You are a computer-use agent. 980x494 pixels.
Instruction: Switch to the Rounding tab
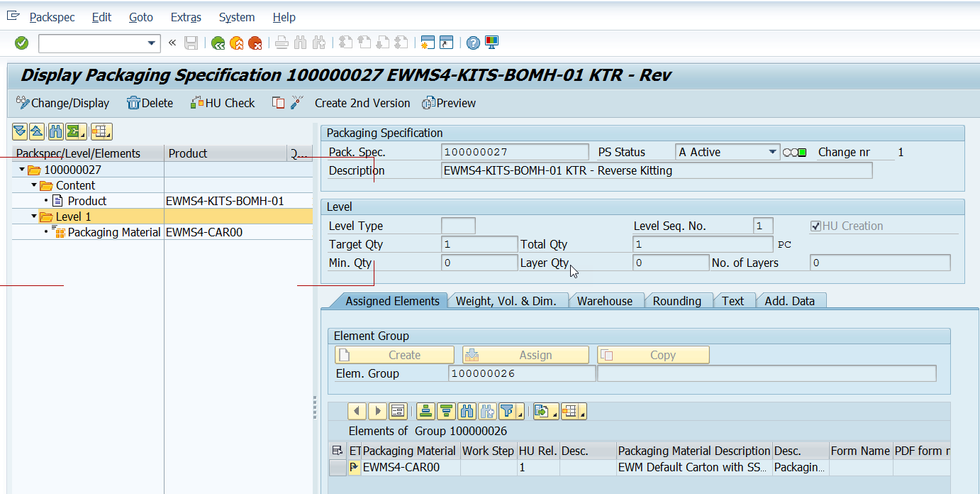(677, 301)
